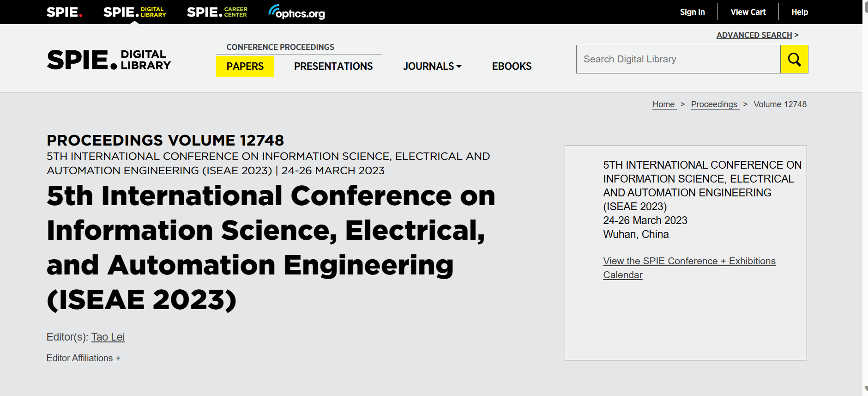Expand the Journals dropdown menu

(x=432, y=66)
